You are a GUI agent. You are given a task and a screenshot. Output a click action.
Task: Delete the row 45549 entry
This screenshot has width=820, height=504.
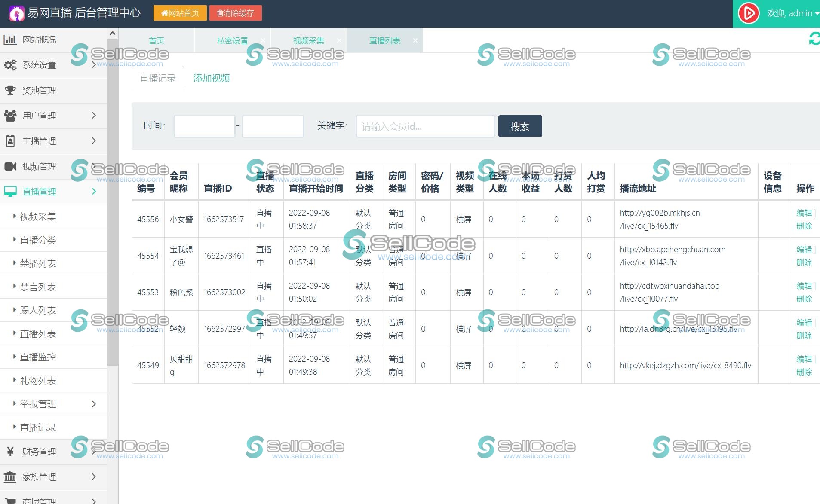[804, 372]
